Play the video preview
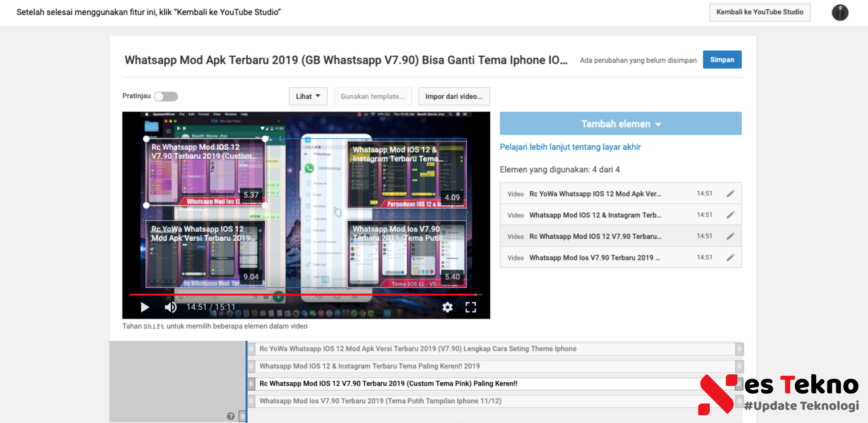868x423 pixels. (x=145, y=308)
